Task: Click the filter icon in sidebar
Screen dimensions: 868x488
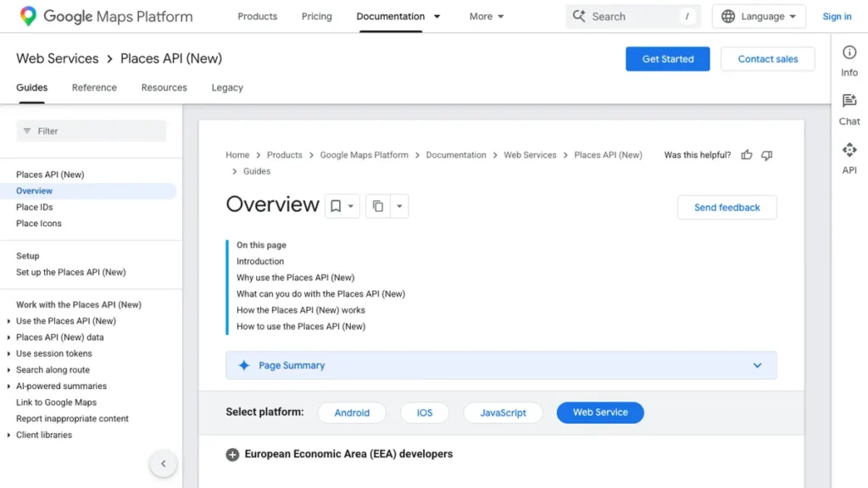Action: point(27,131)
